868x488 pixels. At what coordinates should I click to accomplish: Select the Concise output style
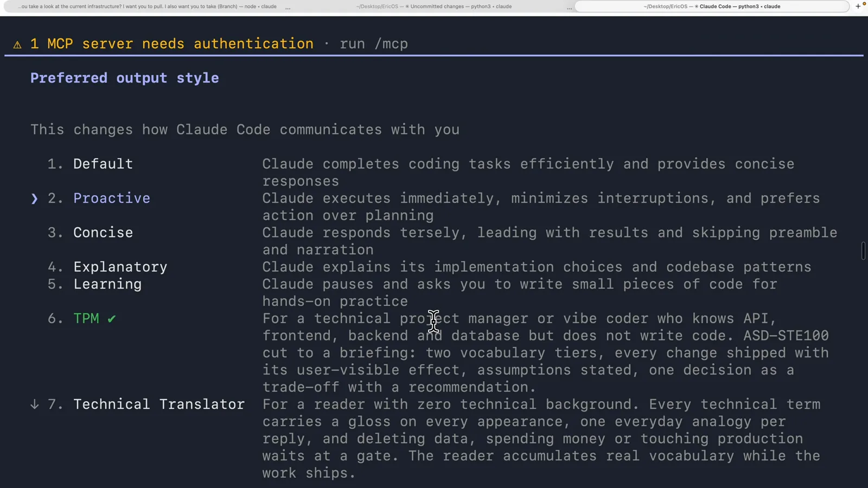coord(103,233)
